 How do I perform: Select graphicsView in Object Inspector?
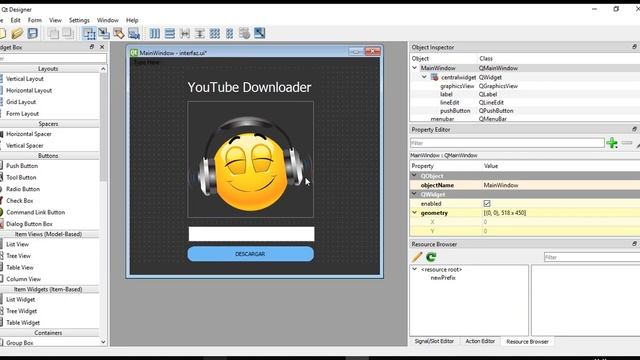point(457,86)
